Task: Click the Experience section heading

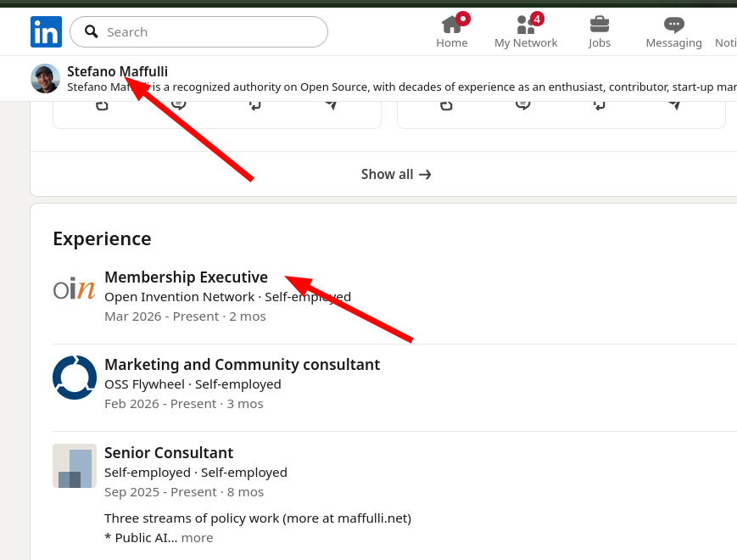Action: pos(102,239)
